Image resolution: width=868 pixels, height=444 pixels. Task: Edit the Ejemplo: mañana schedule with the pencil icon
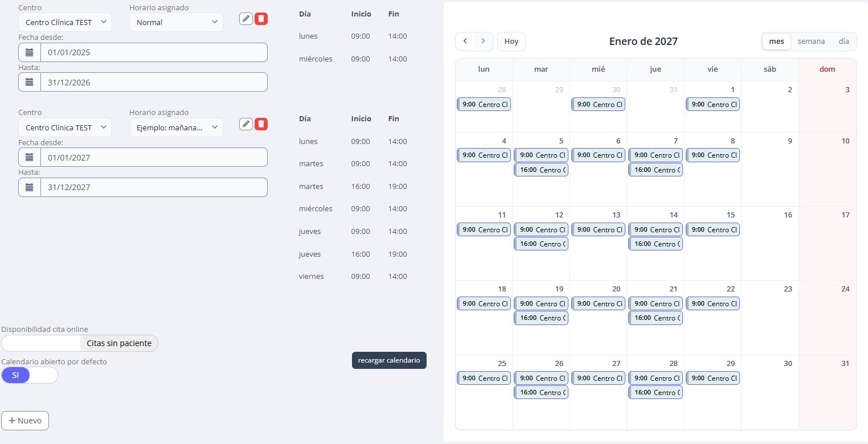[x=246, y=124]
